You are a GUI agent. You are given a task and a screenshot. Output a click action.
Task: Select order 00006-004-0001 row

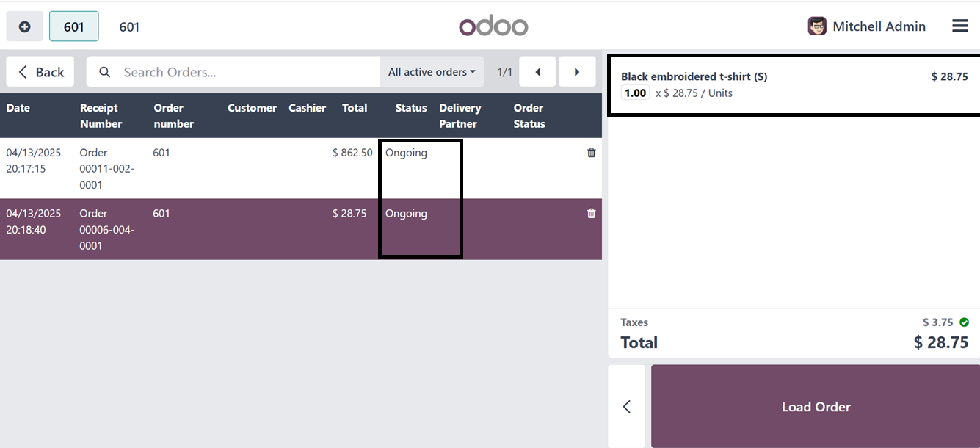pyautogui.click(x=301, y=229)
